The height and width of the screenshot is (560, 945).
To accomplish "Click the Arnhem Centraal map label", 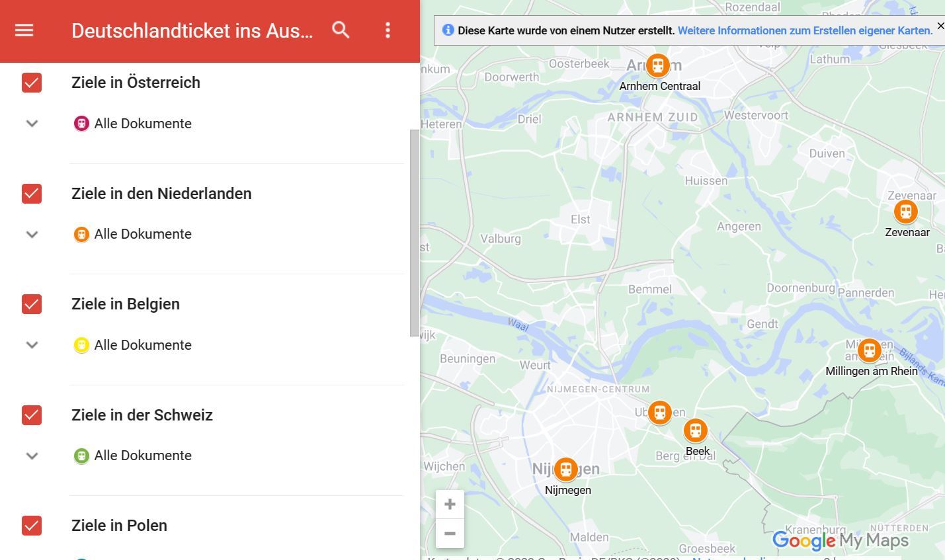I will click(x=660, y=86).
